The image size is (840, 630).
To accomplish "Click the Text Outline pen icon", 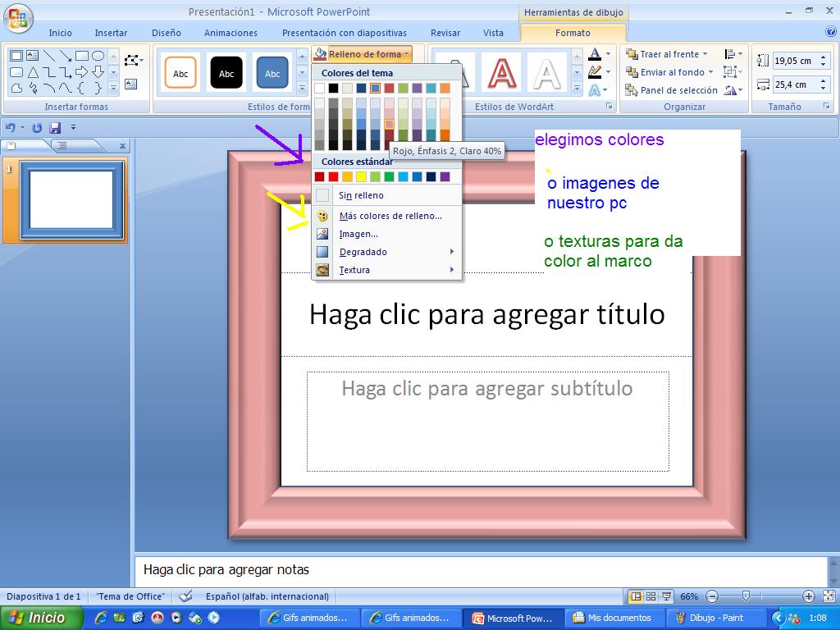I will pos(595,72).
